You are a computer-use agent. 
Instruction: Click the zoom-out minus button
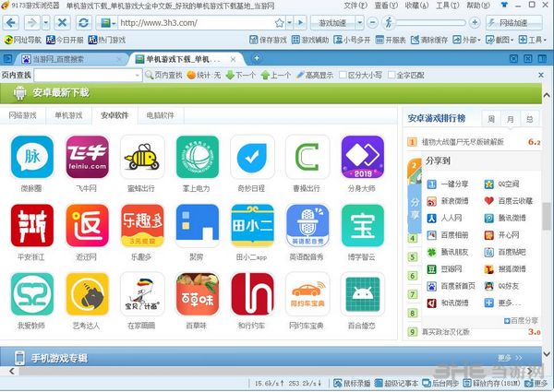372,23
